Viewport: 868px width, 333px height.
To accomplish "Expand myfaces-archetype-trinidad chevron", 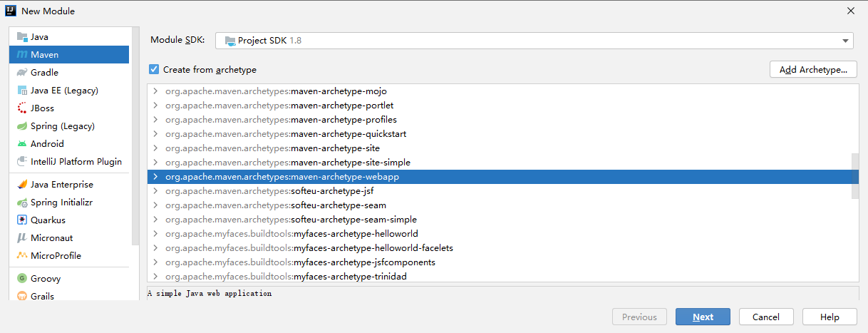I will [155, 277].
